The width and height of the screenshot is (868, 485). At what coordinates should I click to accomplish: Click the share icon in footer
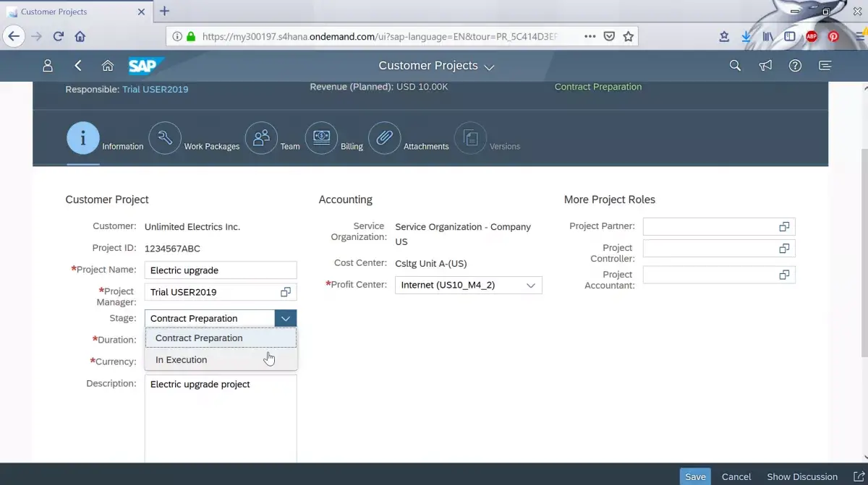860,476
